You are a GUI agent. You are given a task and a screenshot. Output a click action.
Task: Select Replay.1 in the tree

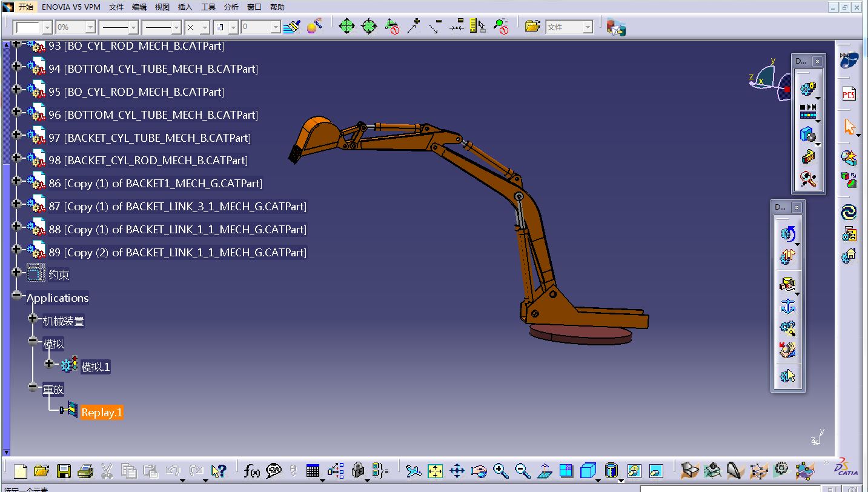coord(102,413)
